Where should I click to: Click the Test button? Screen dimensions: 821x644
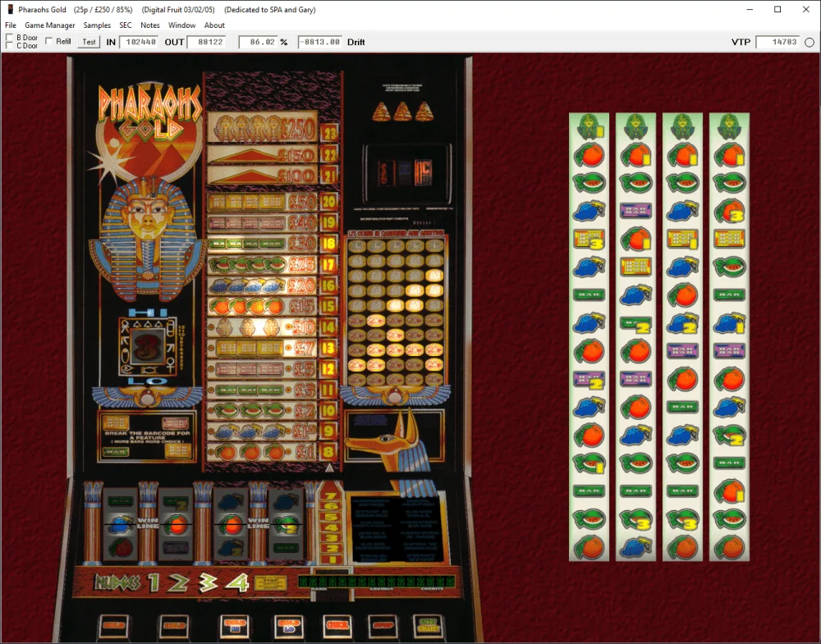click(89, 42)
